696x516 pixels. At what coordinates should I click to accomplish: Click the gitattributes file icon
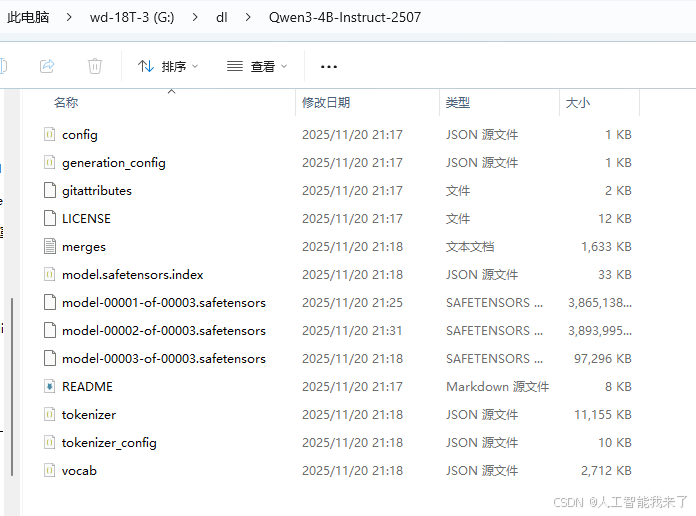click(50, 190)
